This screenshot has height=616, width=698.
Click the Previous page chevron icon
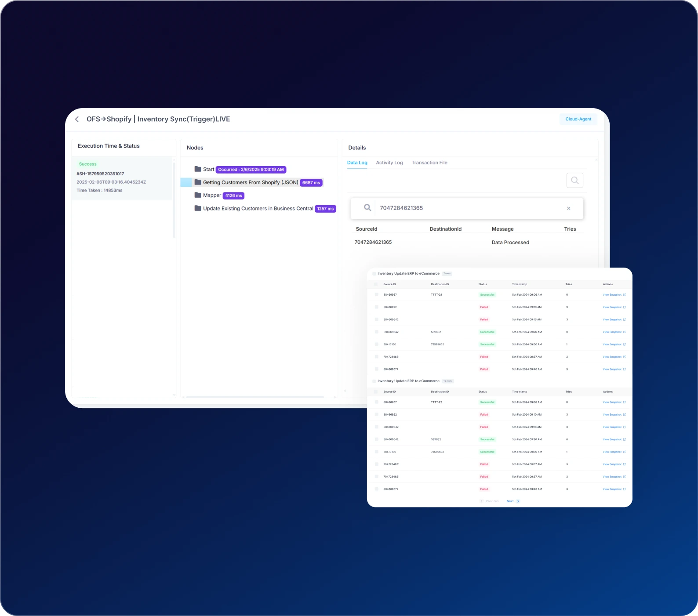[x=481, y=501]
